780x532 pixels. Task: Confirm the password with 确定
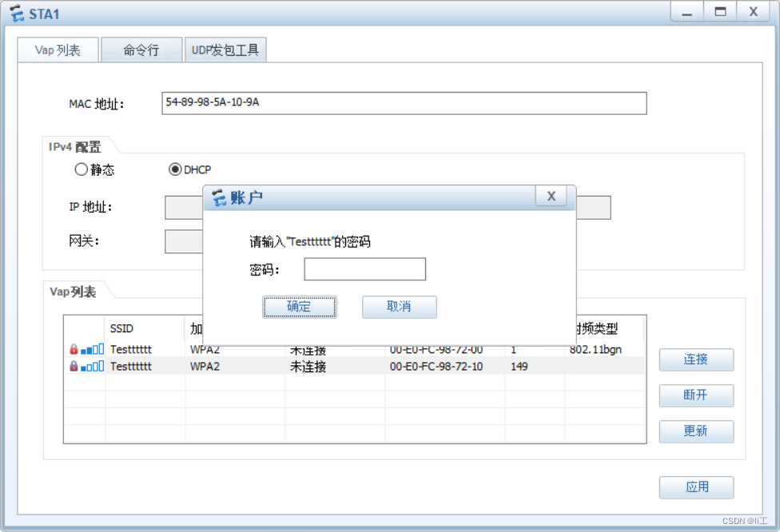click(x=300, y=307)
